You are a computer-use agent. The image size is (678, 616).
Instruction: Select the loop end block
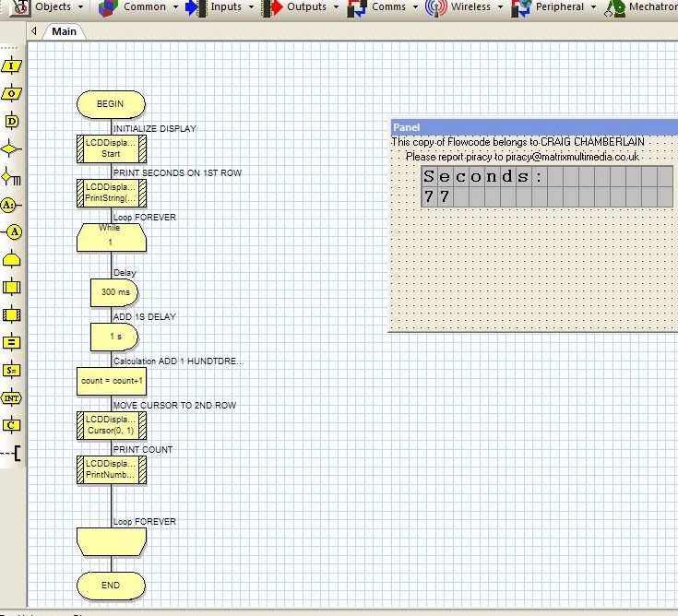[x=112, y=541]
